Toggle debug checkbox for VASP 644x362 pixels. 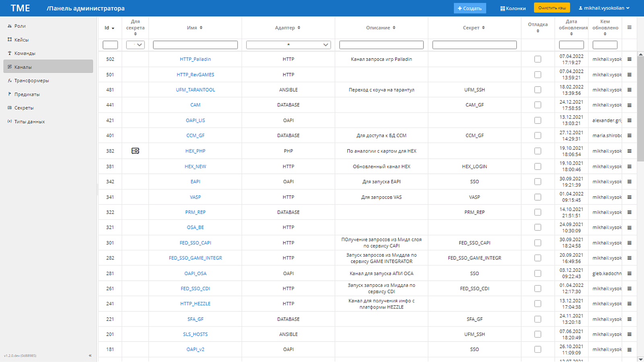(538, 197)
